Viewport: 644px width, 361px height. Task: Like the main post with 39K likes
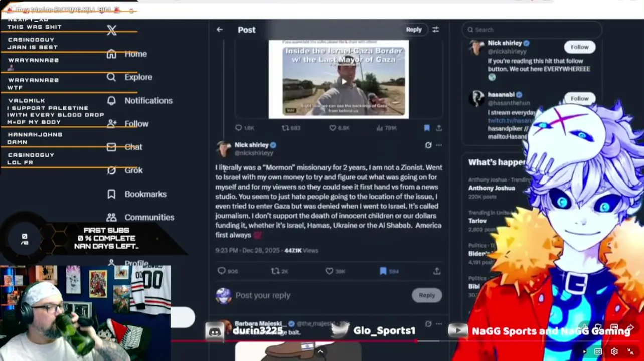click(x=329, y=271)
